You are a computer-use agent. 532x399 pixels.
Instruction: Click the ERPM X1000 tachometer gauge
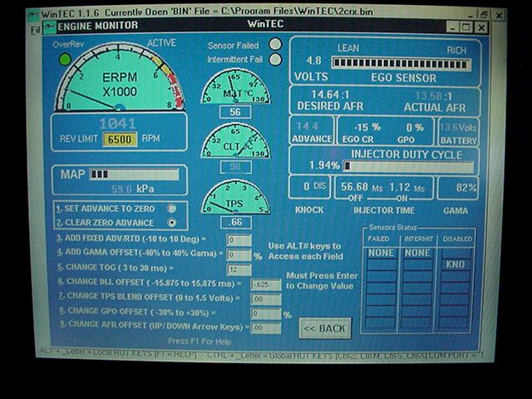click(120, 77)
